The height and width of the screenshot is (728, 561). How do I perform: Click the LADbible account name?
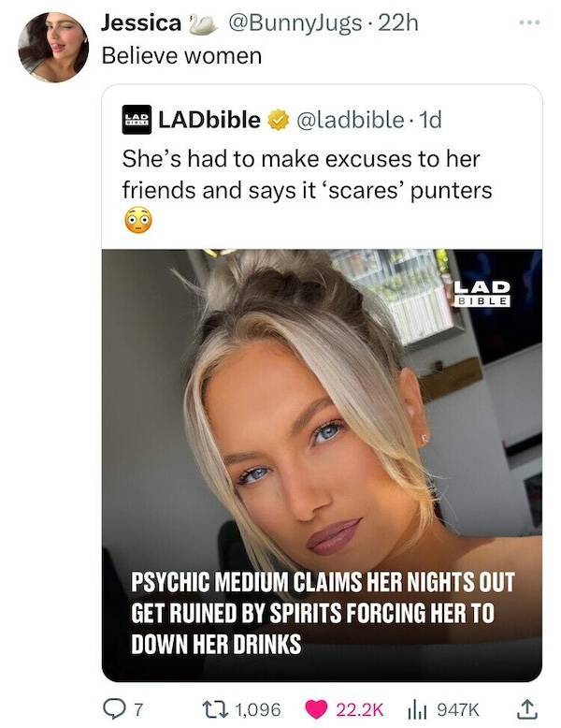pyautogui.click(x=209, y=120)
